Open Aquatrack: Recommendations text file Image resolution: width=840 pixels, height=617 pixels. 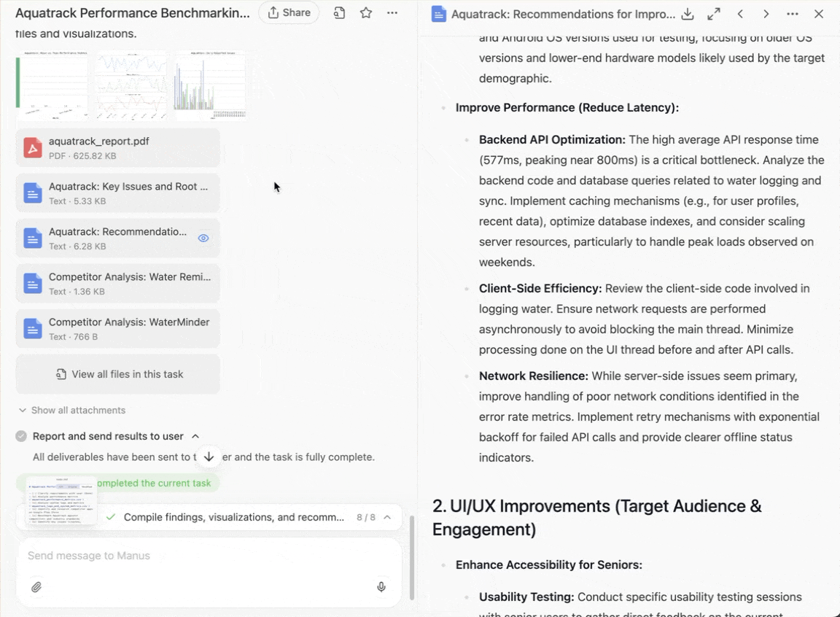118,238
